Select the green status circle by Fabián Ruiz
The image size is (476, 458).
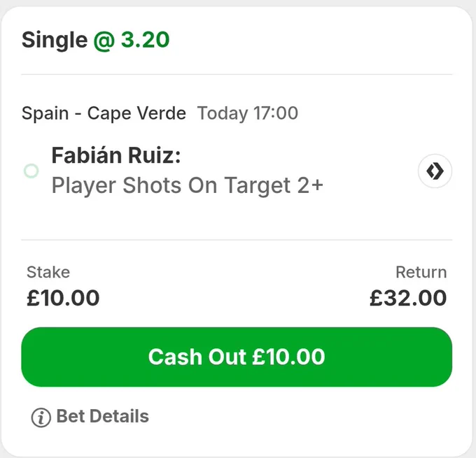tap(31, 171)
